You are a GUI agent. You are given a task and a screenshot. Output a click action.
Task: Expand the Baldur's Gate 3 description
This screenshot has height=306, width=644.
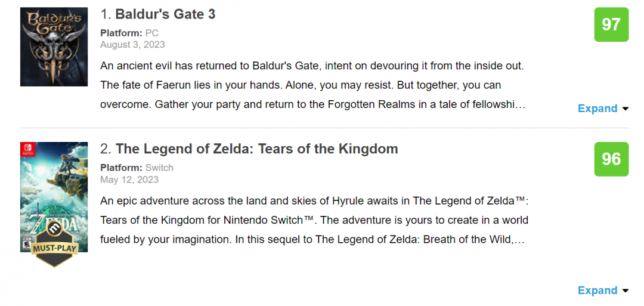click(x=597, y=109)
